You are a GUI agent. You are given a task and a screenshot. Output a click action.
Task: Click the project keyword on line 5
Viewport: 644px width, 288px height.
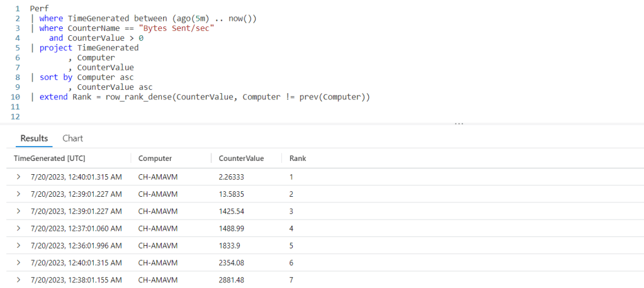(56, 48)
